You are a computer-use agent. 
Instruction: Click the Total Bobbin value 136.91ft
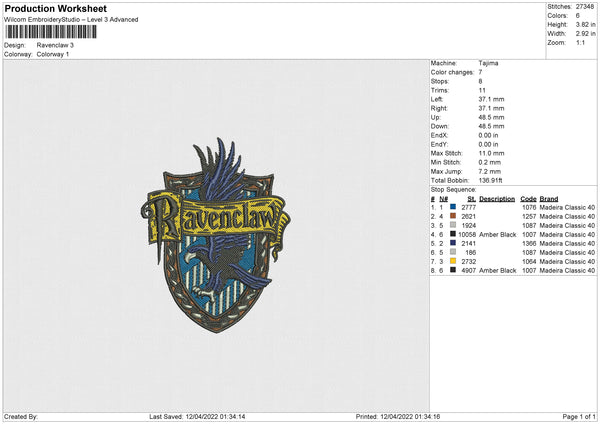point(491,180)
